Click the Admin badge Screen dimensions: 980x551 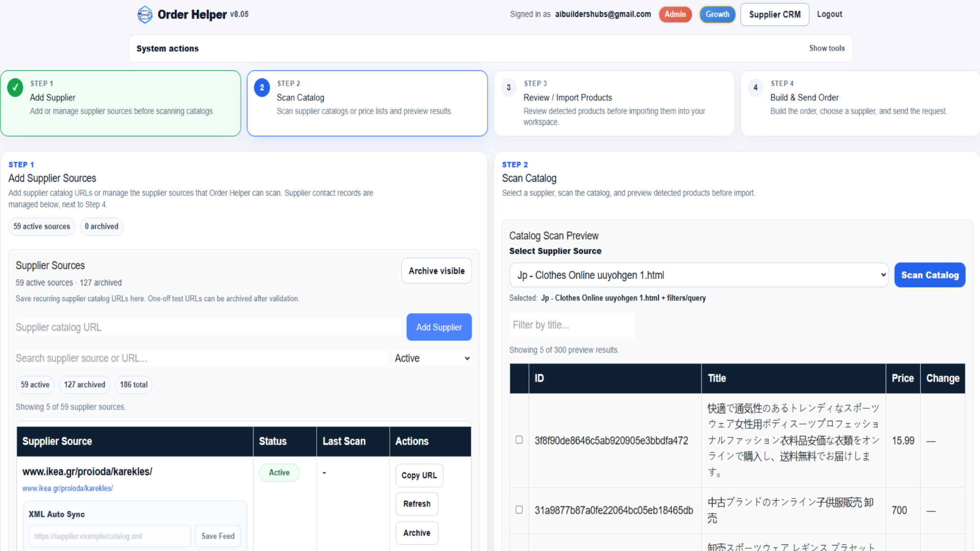tap(675, 14)
